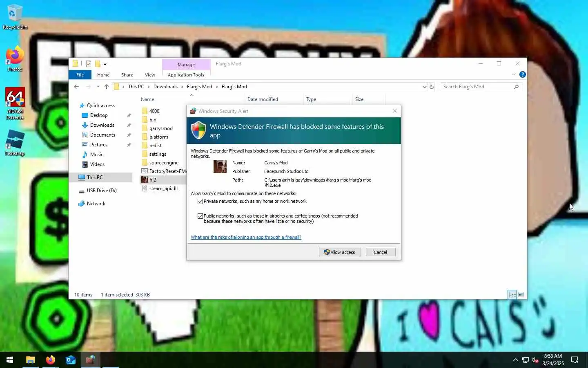Viewport: 588px width, 368px height.
Task: Open File Explorer from the taskbar
Action: point(30,360)
